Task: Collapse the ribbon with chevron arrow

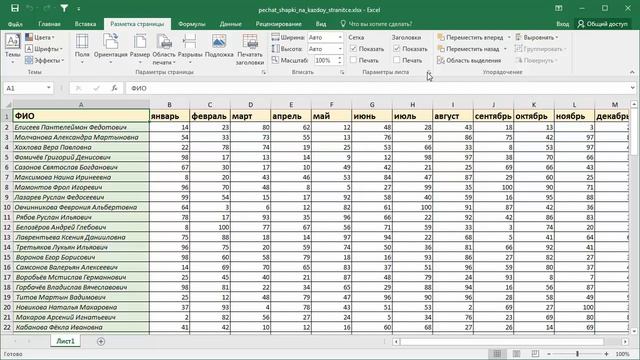Action: click(x=632, y=72)
